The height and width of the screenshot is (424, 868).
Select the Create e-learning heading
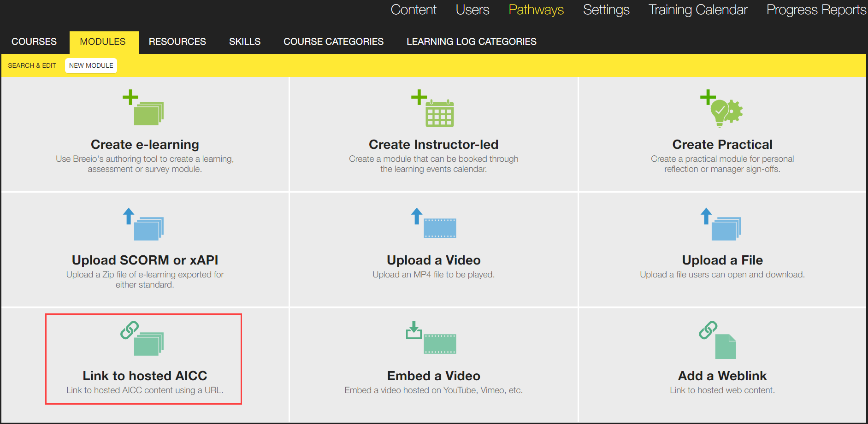coord(145,144)
